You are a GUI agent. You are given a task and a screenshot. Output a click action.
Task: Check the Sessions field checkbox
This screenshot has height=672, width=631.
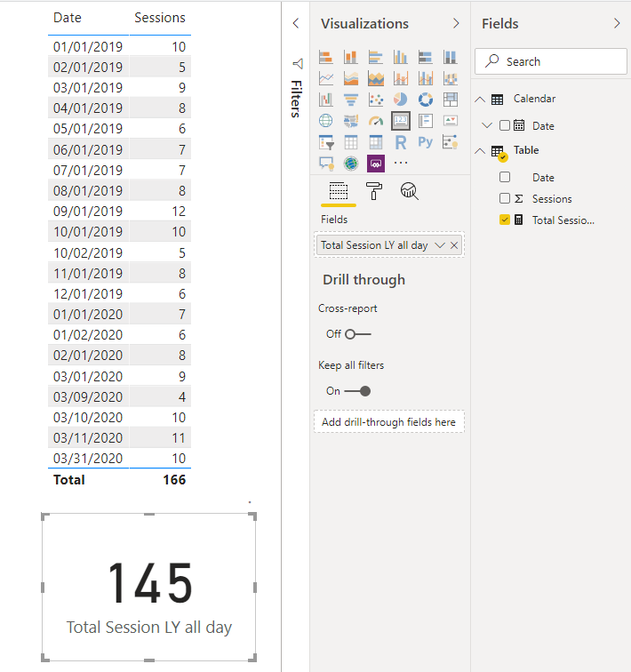[x=505, y=198]
